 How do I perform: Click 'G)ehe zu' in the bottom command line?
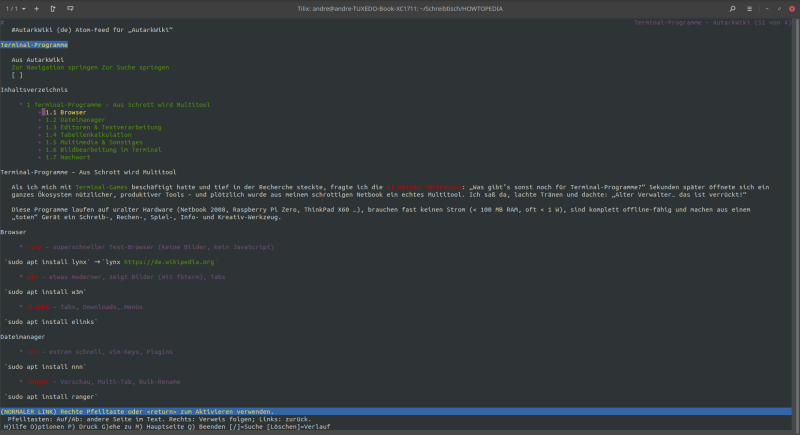(x=116, y=427)
